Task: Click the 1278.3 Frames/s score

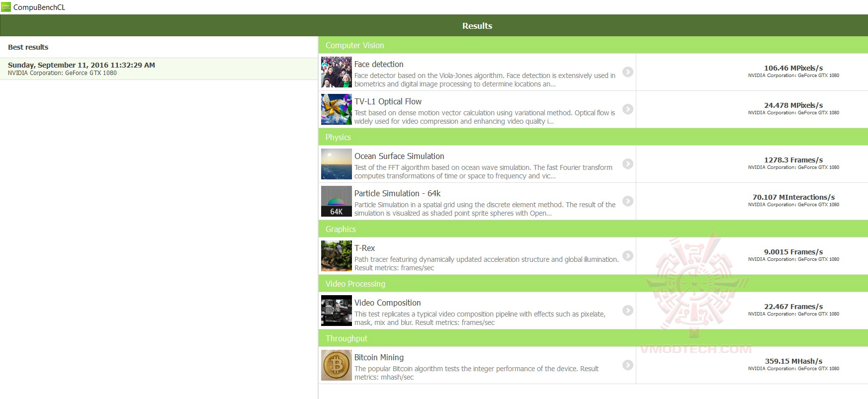Action: tap(793, 160)
